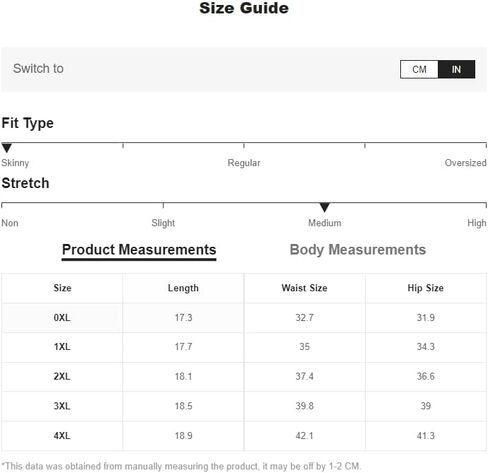Click the Regular fit type label

pyautogui.click(x=244, y=163)
